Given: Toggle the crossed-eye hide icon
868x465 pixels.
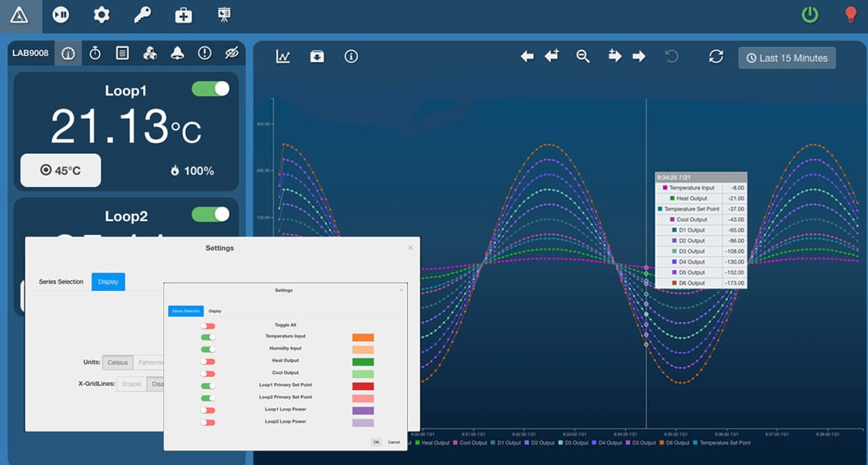Looking at the screenshot, I should click(232, 53).
